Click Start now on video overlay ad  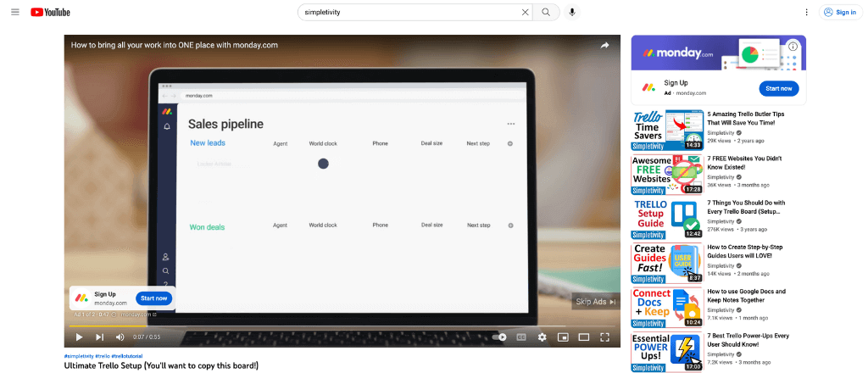pyautogui.click(x=154, y=298)
